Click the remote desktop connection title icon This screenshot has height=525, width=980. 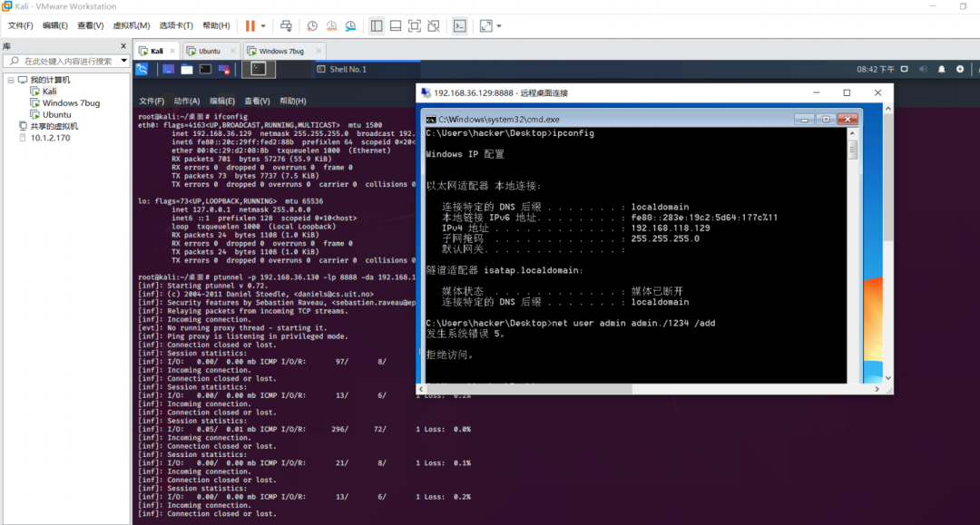coord(426,93)
